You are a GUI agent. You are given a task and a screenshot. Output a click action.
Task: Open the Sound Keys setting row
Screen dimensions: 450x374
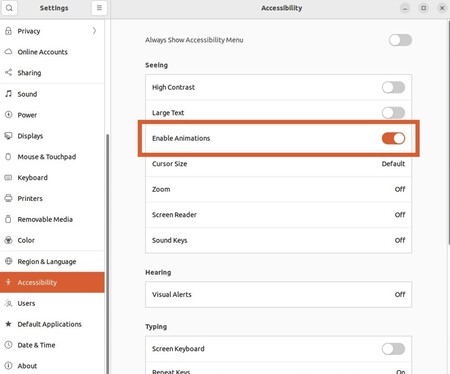(278, 240)
